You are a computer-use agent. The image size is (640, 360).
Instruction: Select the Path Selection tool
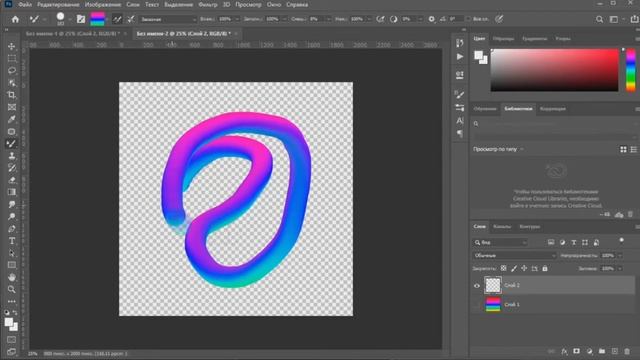pos(11,253)
